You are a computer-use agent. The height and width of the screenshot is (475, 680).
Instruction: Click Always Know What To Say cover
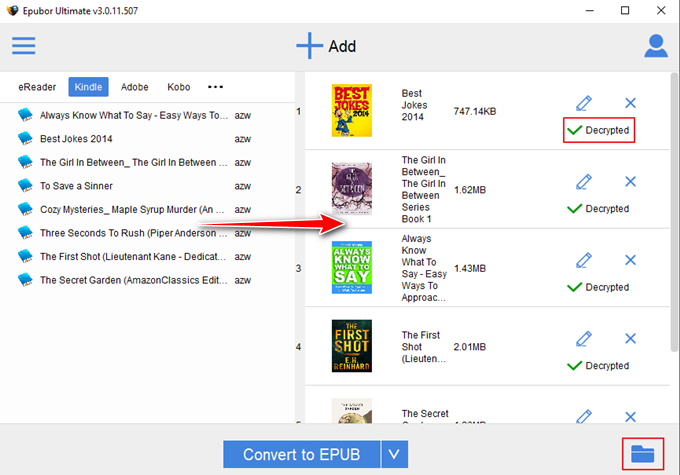[x=352, y=267]
